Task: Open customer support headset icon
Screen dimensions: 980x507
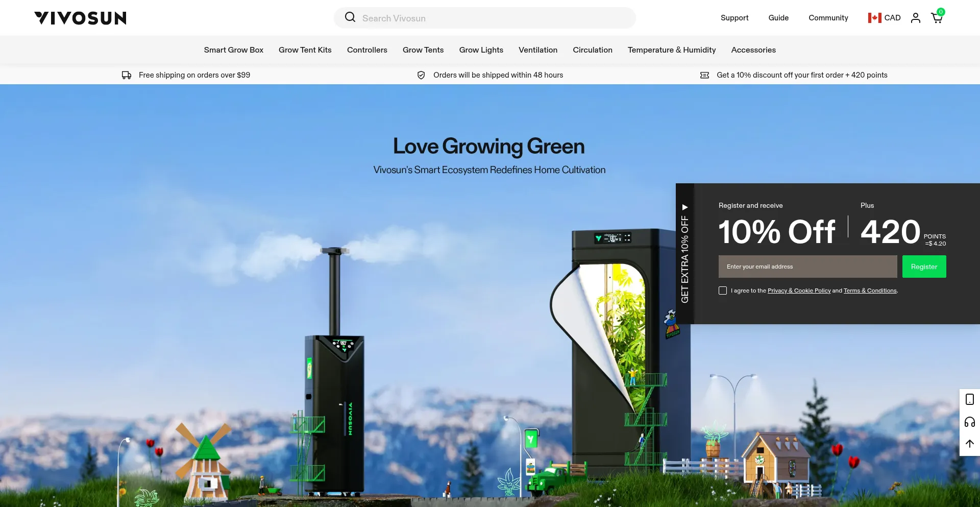Action: [969, 422]
